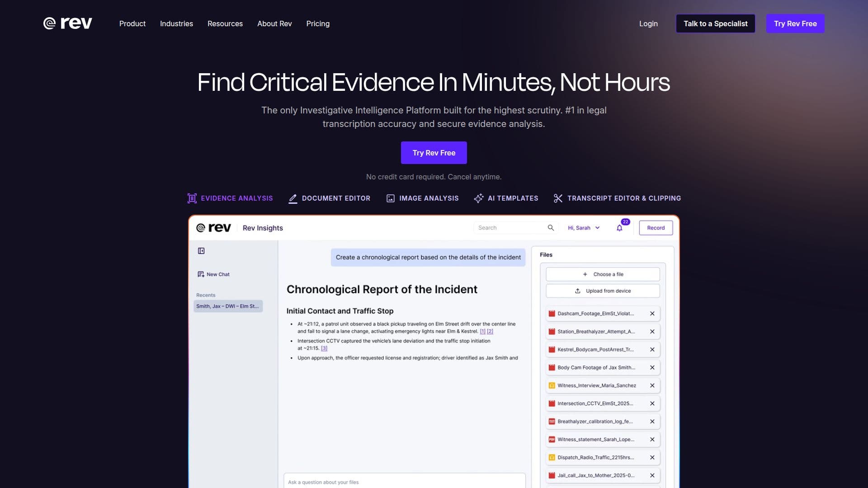Start a New Chat
The height and width of the screenshot is (488, 868).
tap(213, 274)
